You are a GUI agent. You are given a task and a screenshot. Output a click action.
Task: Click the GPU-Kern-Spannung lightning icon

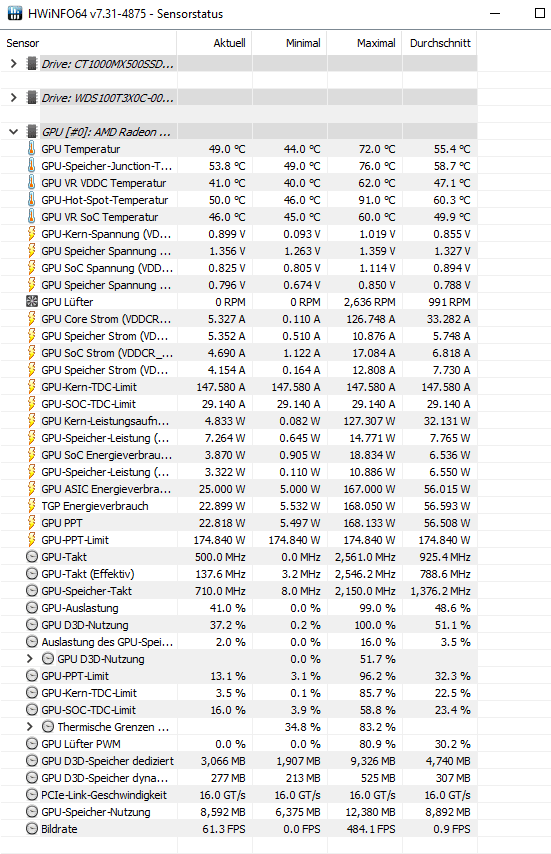click(x=32, y=234)
